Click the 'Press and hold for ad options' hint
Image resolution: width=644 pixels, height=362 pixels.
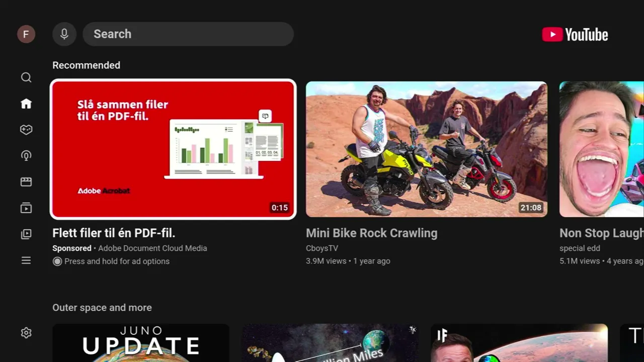pyautogui.click(x=111, y=261)
